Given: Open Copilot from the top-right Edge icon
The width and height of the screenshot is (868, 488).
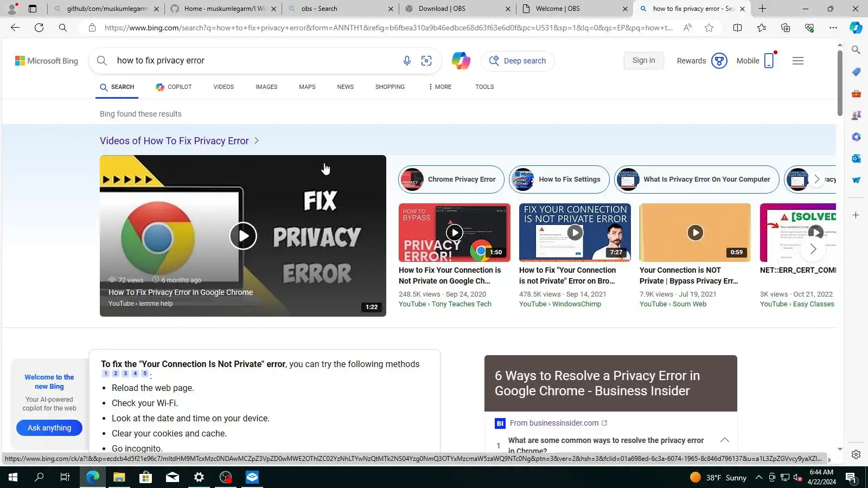Looking at the screenshot, I should pos(856,28).
